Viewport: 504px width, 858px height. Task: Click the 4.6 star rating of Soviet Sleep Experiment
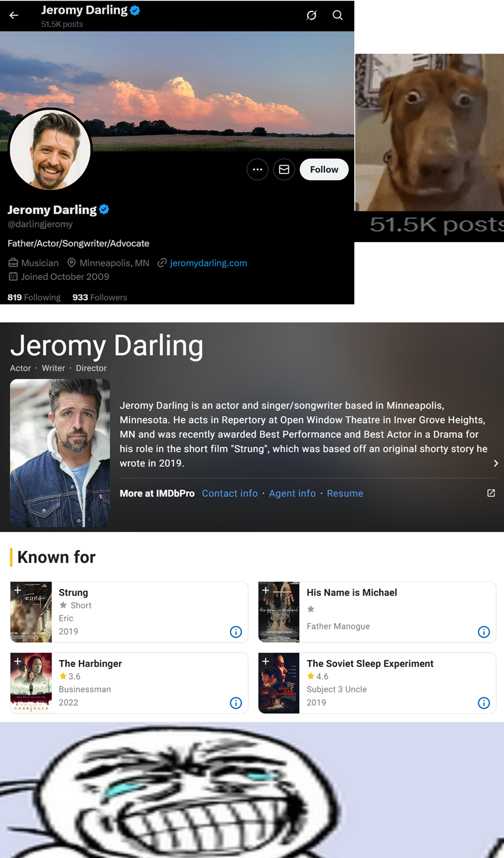[x=318, y=677]
